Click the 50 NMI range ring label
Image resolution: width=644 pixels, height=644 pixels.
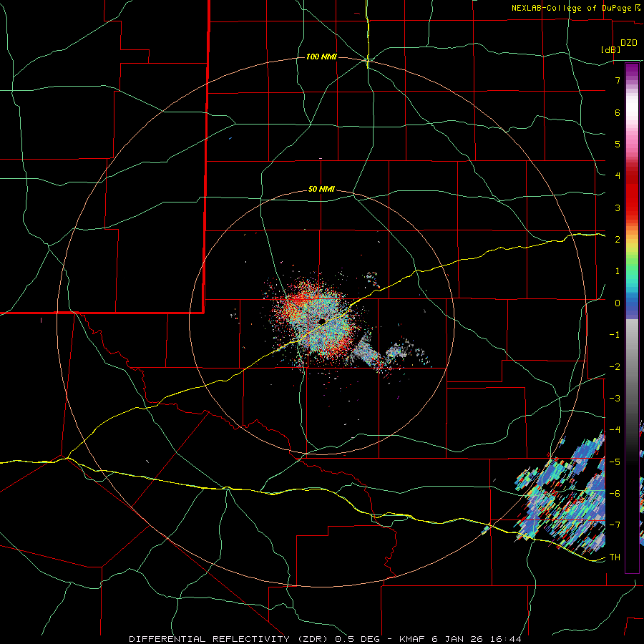click(321, 189)
